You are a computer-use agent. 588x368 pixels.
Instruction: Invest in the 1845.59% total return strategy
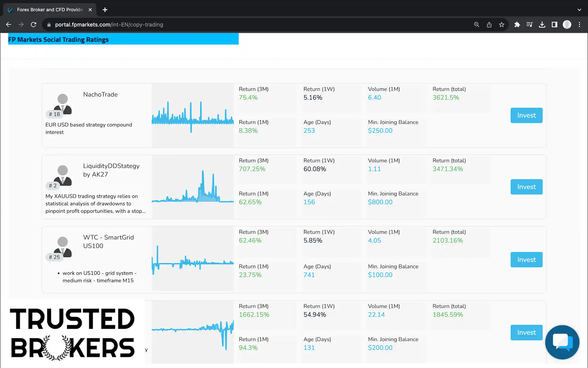click(x=526, y=332)
